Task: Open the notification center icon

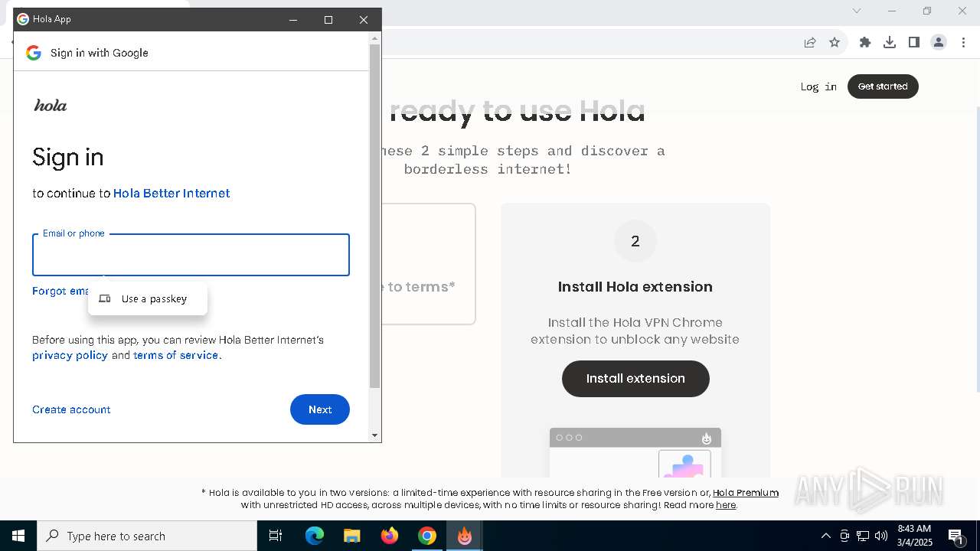Action: [956, 536]
